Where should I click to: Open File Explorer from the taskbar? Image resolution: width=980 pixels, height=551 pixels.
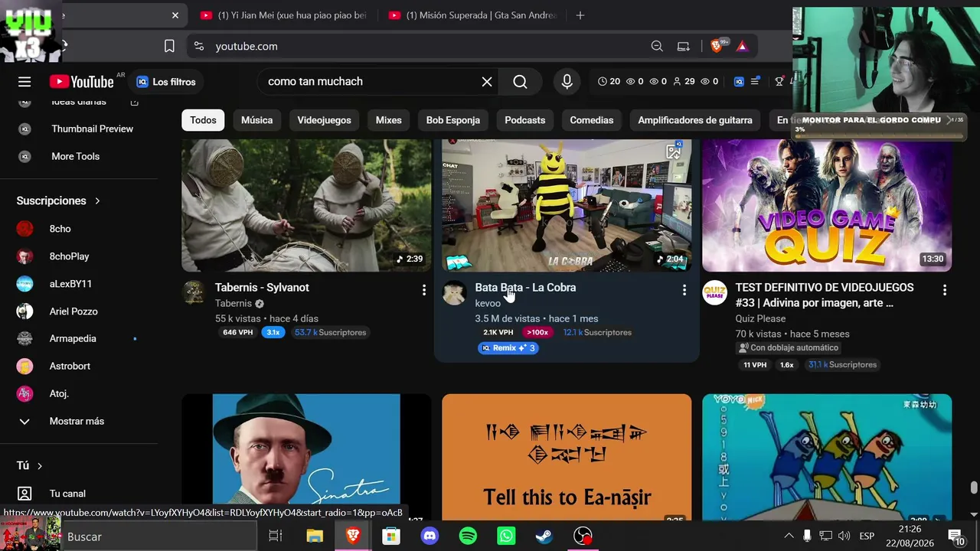pos(315,536)
